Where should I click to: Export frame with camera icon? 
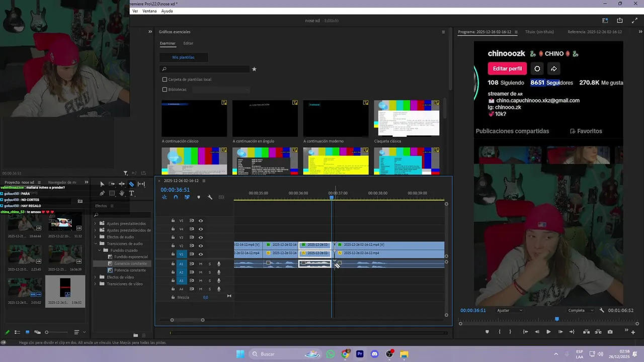click(x=610, y=332)
